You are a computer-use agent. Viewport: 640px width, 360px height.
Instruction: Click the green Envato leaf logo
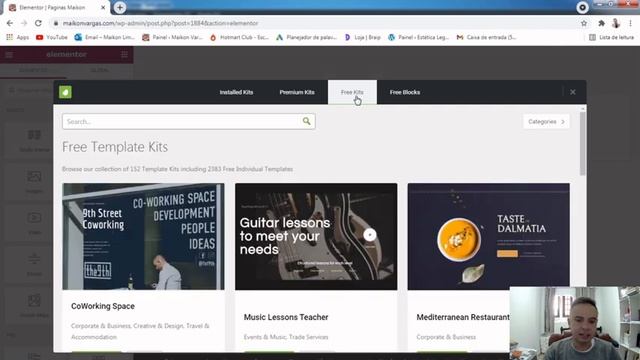click(65, 92)
